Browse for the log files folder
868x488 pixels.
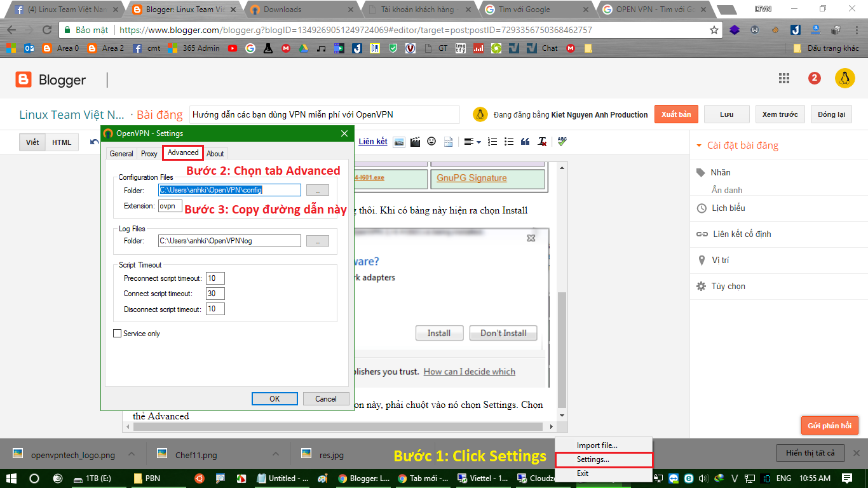click(318, 241)
